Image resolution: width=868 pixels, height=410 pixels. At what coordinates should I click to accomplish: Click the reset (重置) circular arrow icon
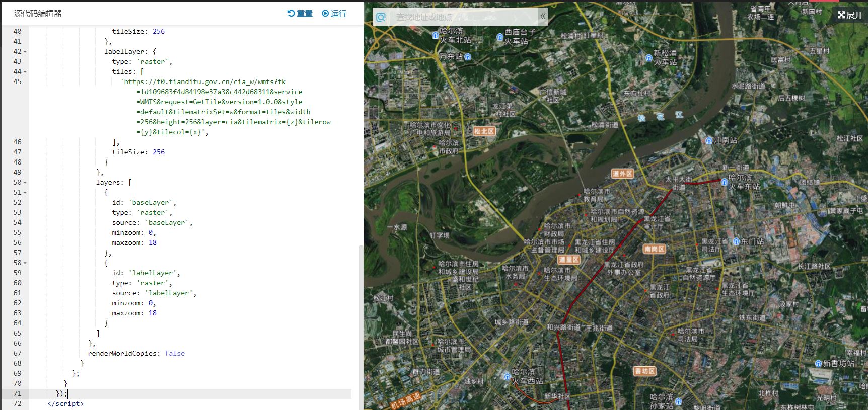(x=291, y=14)
